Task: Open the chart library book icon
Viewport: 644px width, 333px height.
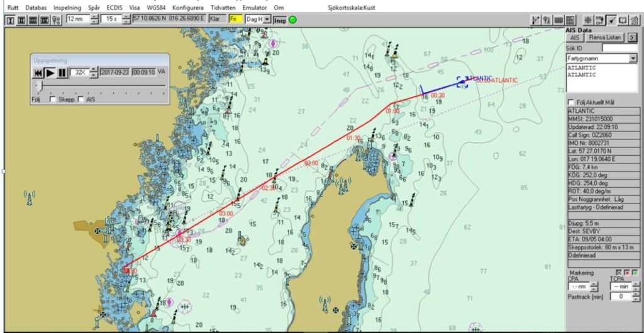Action: (623, 20)
